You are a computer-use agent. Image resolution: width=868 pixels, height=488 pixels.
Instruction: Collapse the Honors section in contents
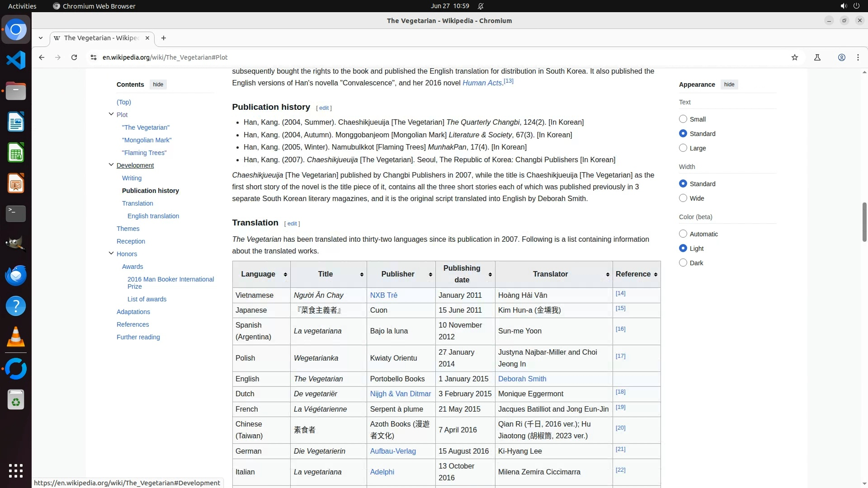(x=111, y=253)
